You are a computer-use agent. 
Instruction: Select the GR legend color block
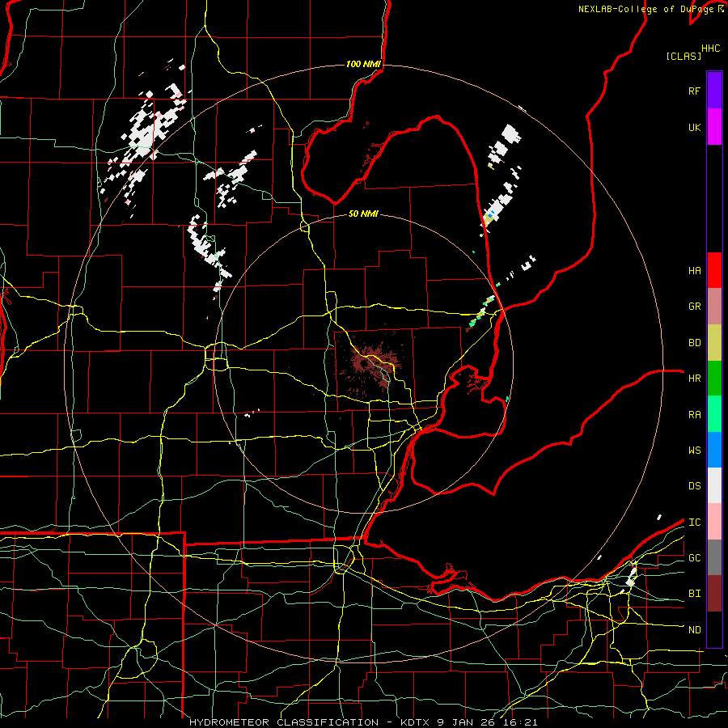[x=714, y=307]
